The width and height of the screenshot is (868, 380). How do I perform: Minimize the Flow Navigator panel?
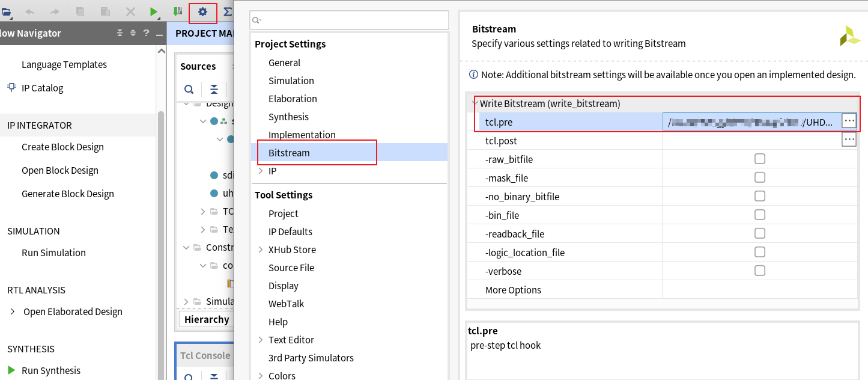[159, 34]
